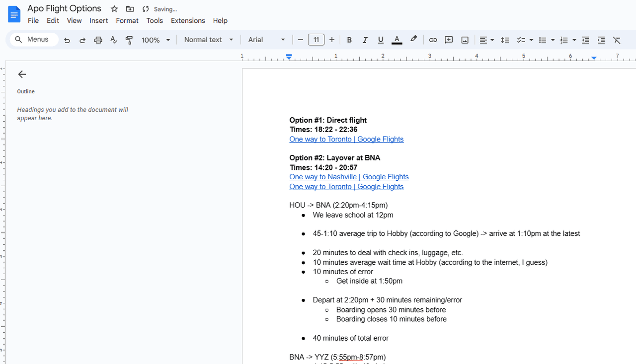Activate the paint format tool

click(x=129, y=40)
